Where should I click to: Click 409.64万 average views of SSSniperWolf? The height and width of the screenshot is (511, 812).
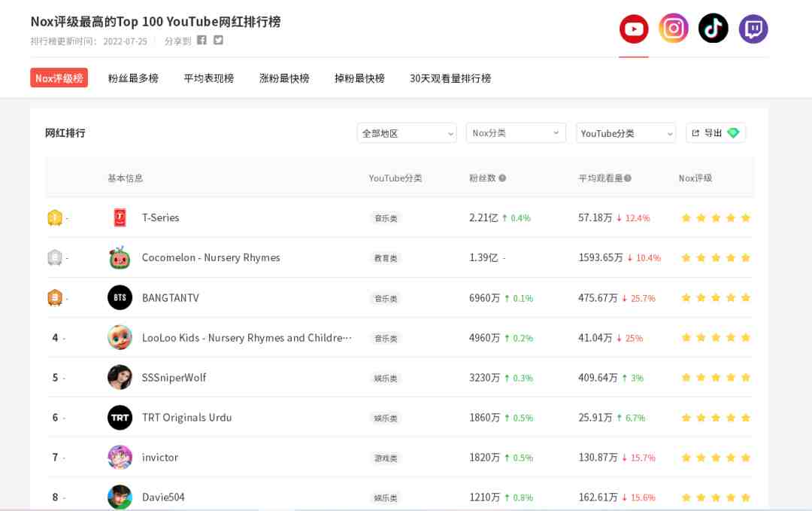[598, 378]
